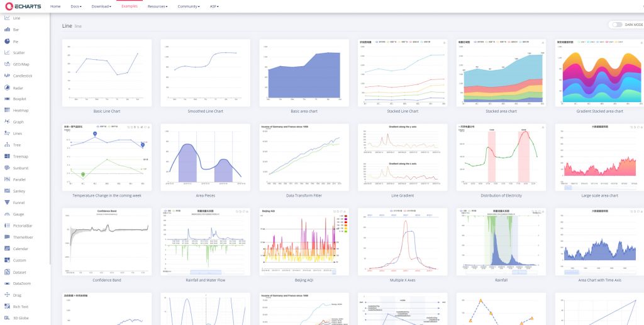Viewport: 644px width, 325px height.
Task: Open the Calendar chart category icon
Action: [7, 249]
